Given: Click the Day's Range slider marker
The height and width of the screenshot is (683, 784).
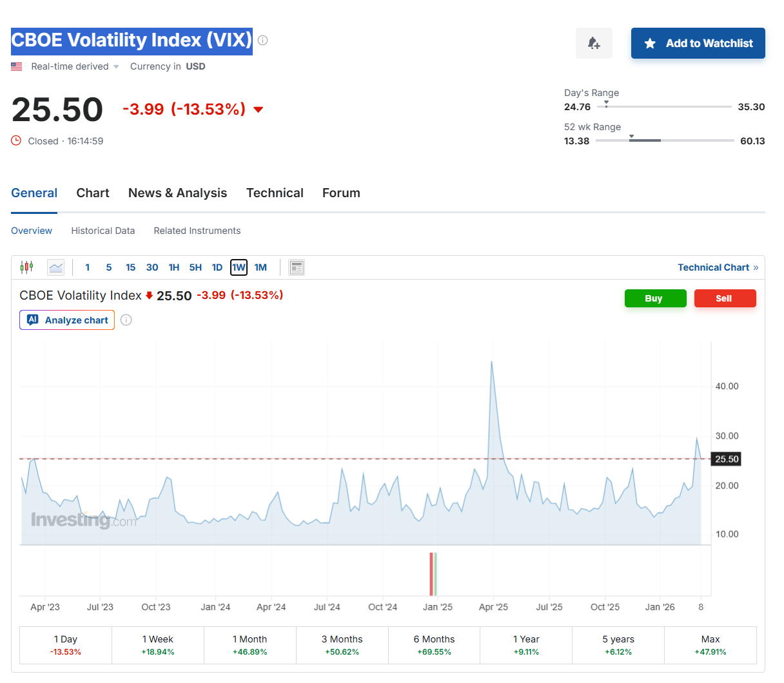Looking at the screenshot, I should [x=606, y=103].
